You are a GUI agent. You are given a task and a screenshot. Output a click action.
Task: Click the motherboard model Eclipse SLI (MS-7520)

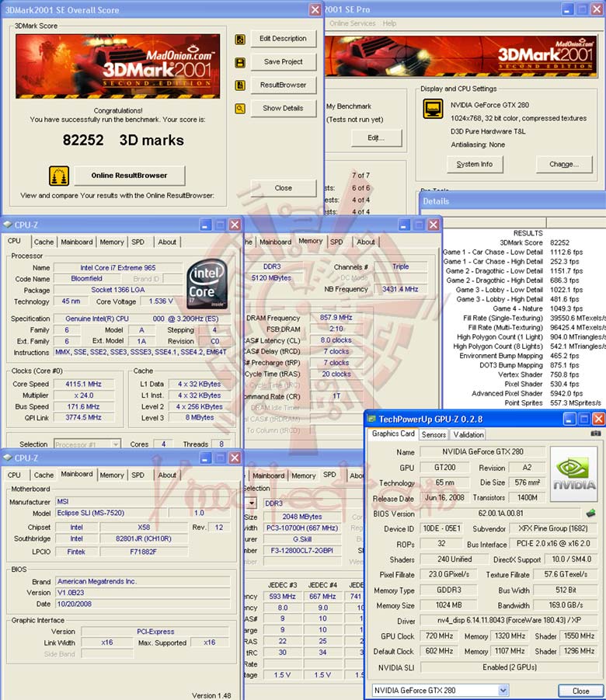(x=111, y=513)
